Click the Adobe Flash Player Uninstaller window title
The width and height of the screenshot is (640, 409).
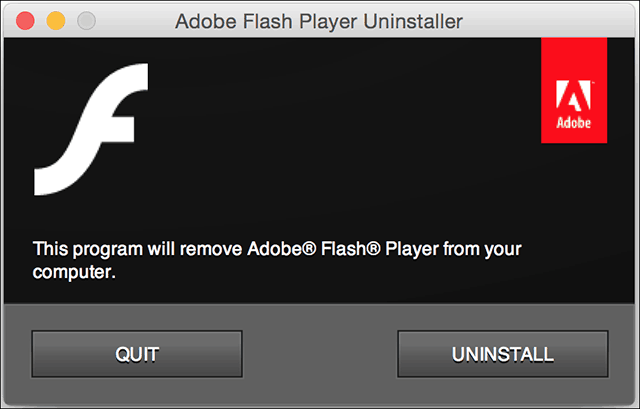(319, 21)
